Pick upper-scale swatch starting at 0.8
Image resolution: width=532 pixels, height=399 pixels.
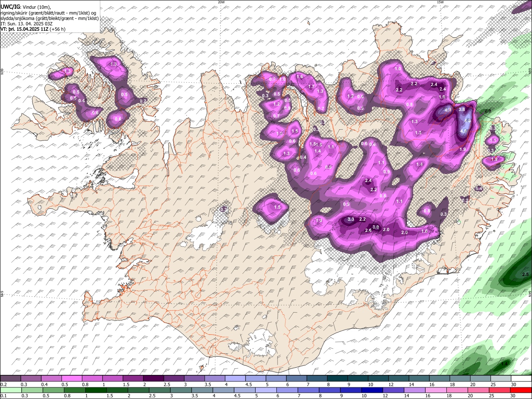92,379
